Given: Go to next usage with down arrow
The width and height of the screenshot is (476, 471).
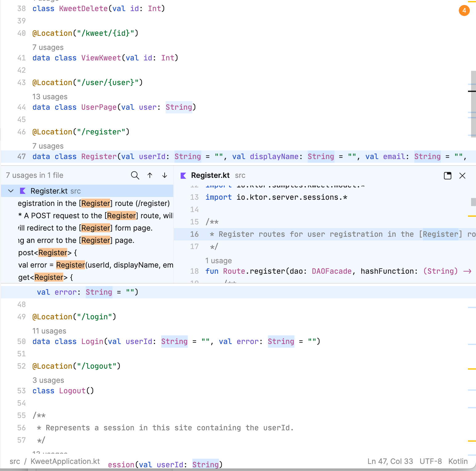Looking at the screenshot, I should [x=165, y=175].
